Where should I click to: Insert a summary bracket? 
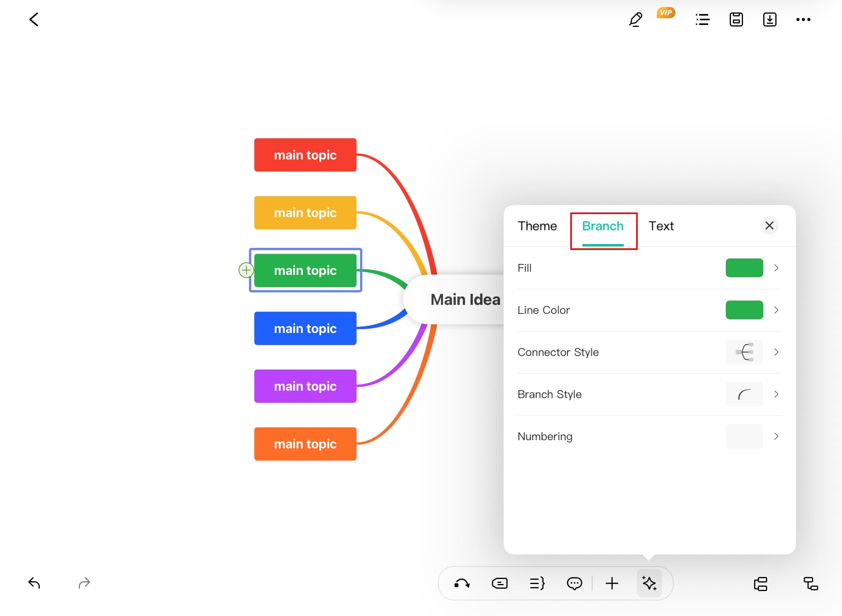537,584
